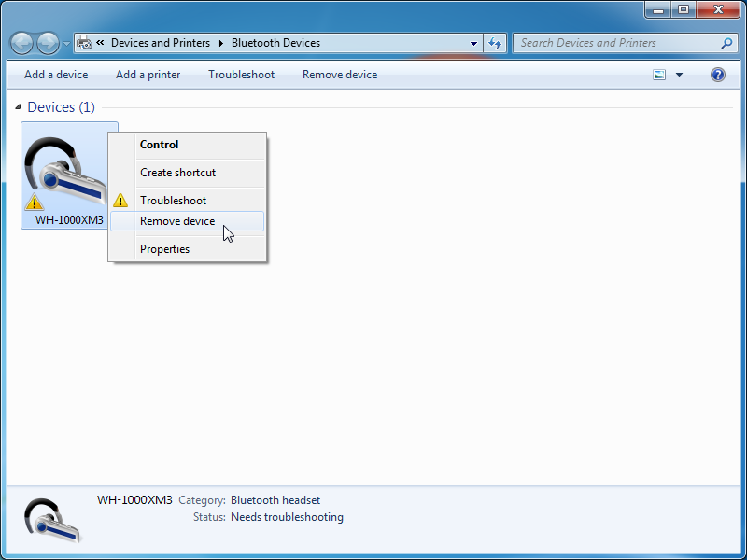This screenshot has height=560, width=747.
Task: Click WH-1000XM3 title in details pane
Action: pos(134,500)
